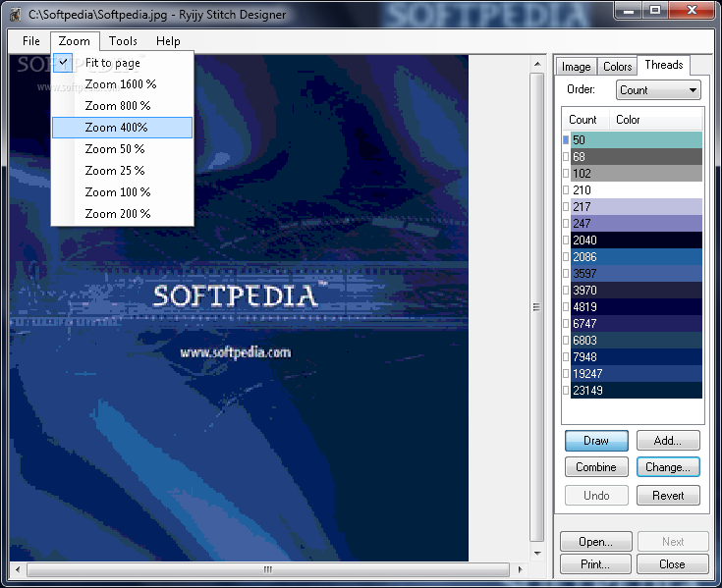Toggle checkbox for thread count 2040
The height and width of the screenshot is (588, 722).
tap(566, 241)
